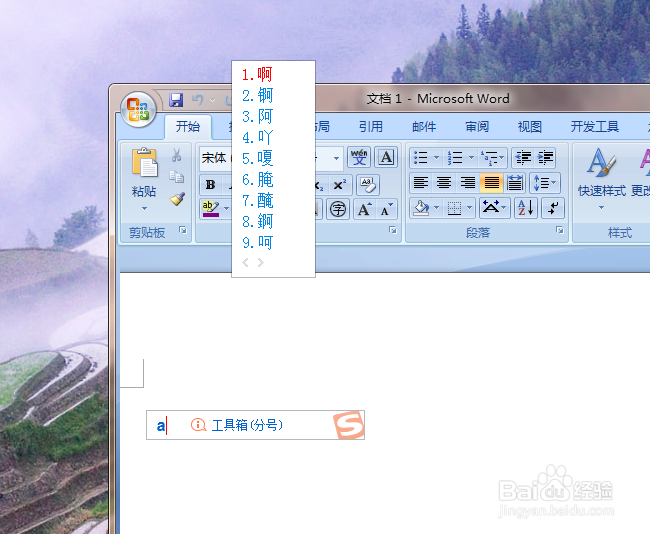Select candidate 1. 啊
Screen dimensions: 650x534
[257, 75]
